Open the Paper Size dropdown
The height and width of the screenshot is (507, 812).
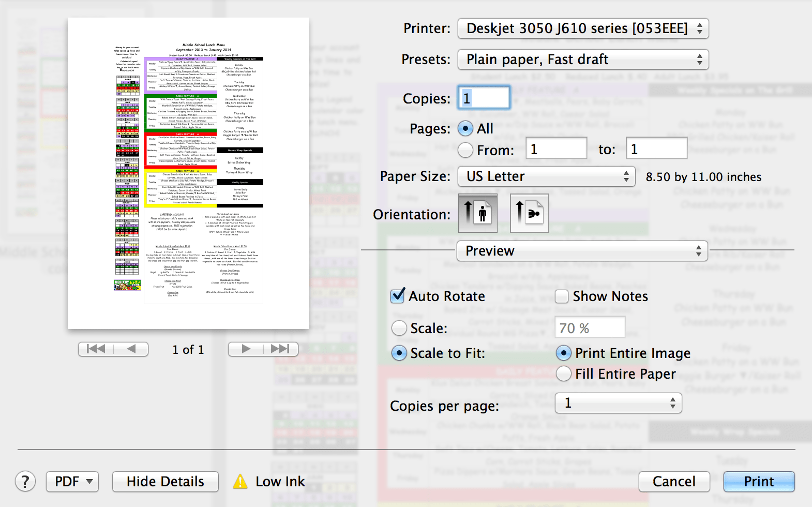coord(546,176)
